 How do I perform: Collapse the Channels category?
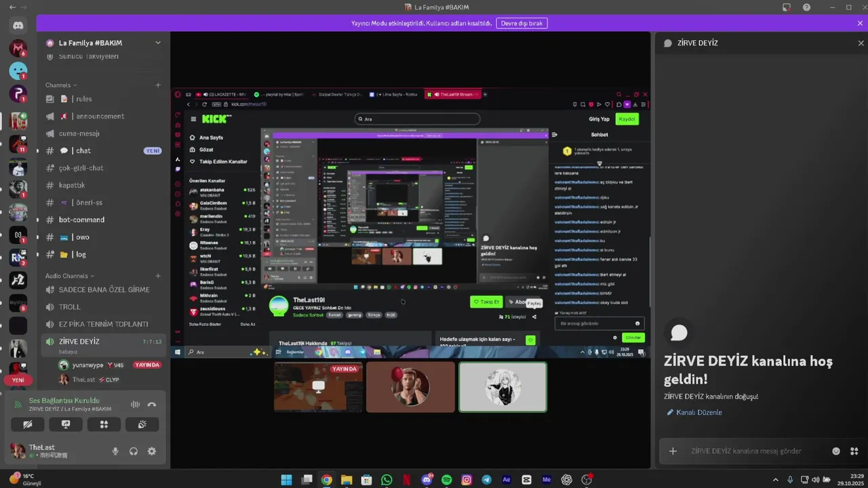tap(61, 85)
